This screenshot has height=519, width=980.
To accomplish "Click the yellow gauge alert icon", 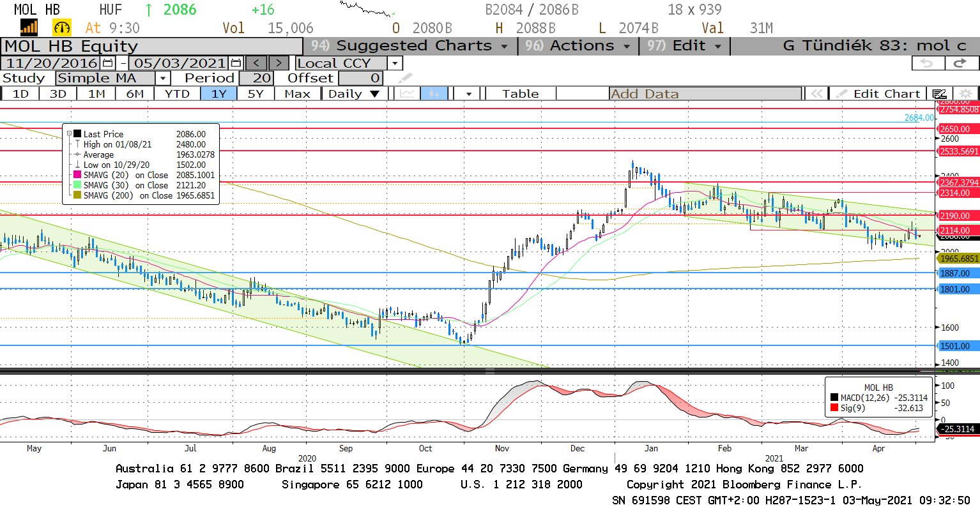I will 62,27.
